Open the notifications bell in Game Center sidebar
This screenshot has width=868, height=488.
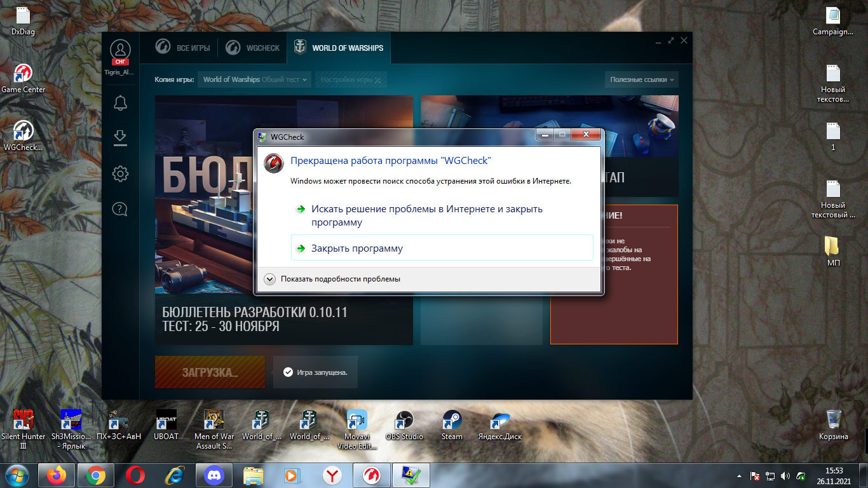click(x=120, y=103)
